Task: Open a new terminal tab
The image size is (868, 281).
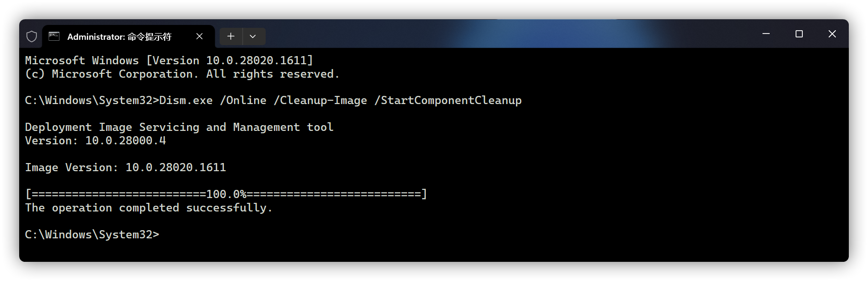Action: [231, 36]
